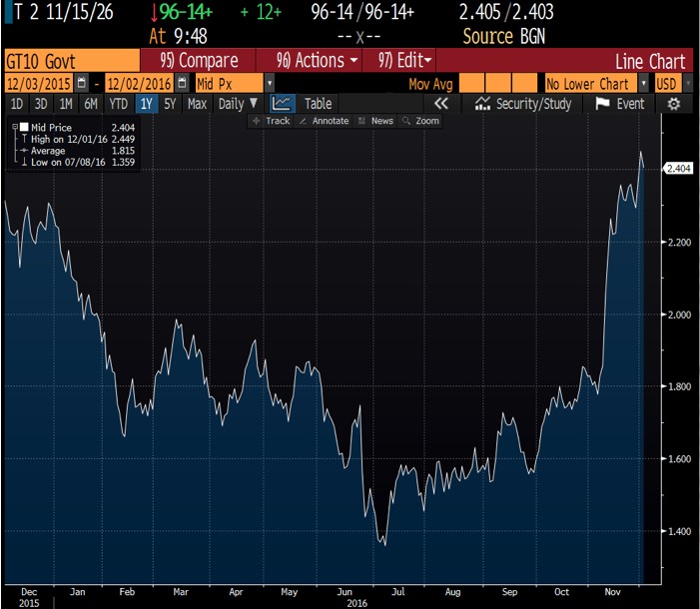Open calendar picker for start date

click(x=82, y=83)
